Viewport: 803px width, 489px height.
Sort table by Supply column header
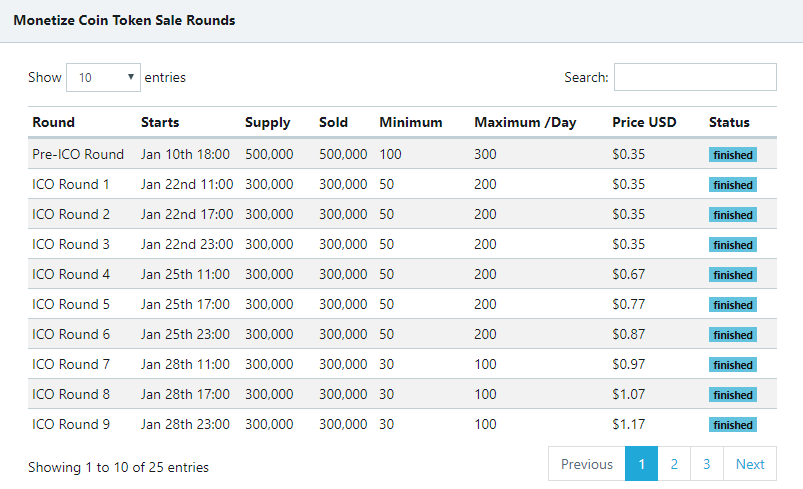pos(267,122)
